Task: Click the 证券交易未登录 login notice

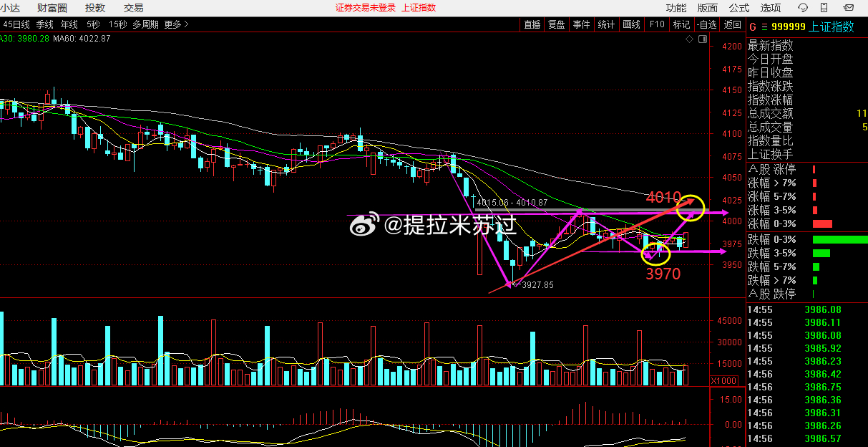Action: pyautogui.click(x=366, y=8)
